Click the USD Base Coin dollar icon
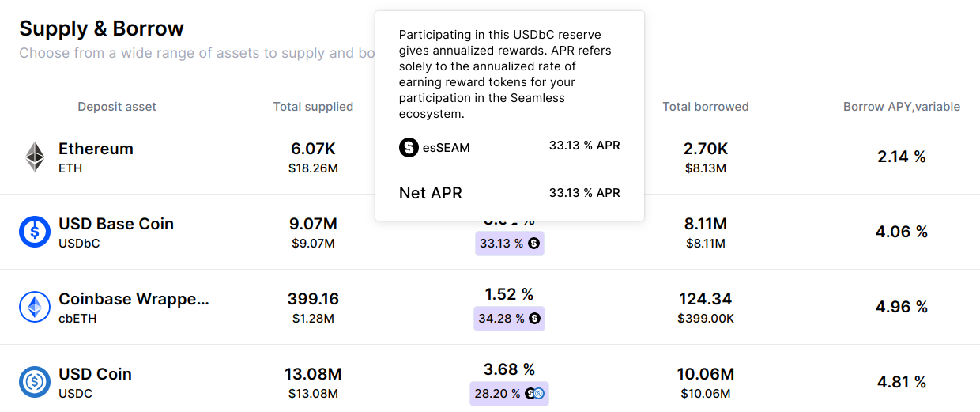The height and width of the screenshot is (412, 980). point(35,232)
